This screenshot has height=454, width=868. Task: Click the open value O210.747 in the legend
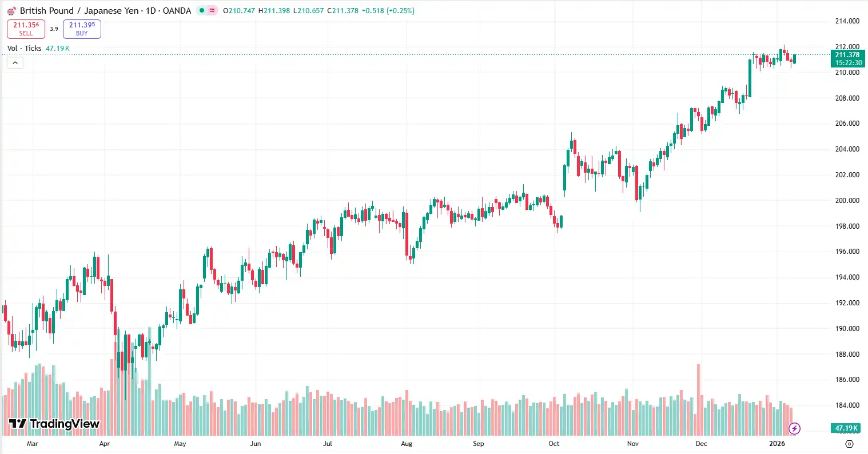point(238,10)
